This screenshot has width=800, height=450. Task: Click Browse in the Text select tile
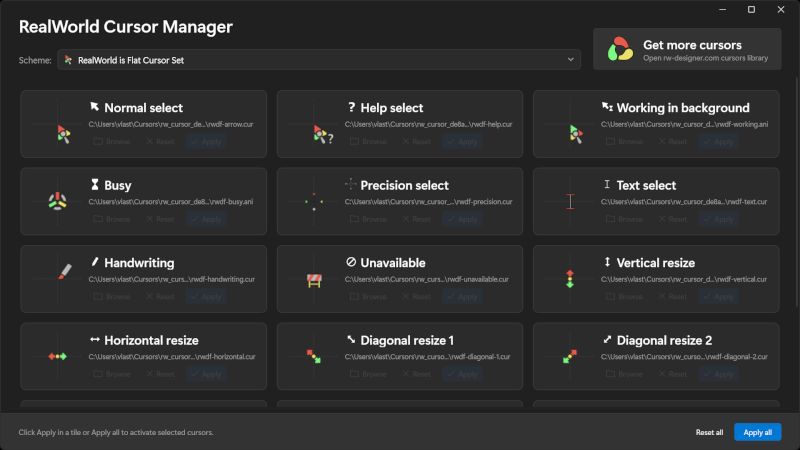tap(624, 219)
